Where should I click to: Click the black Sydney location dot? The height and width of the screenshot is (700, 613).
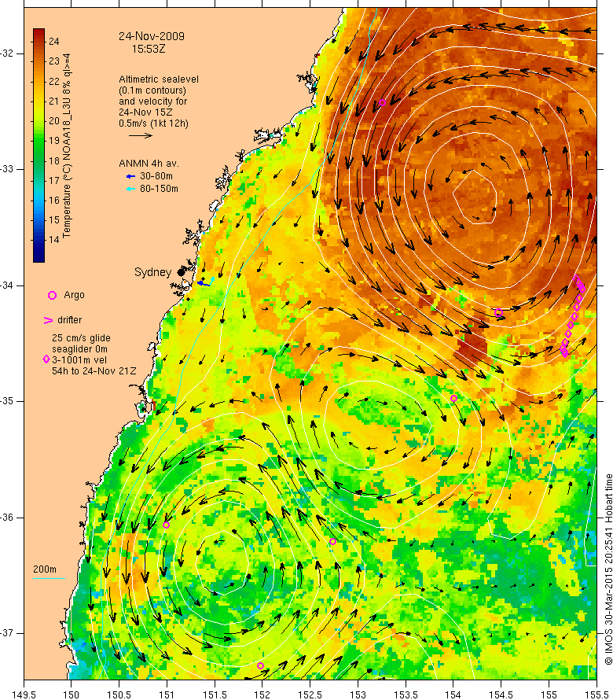pyautogui.click(x=181, y=272)
